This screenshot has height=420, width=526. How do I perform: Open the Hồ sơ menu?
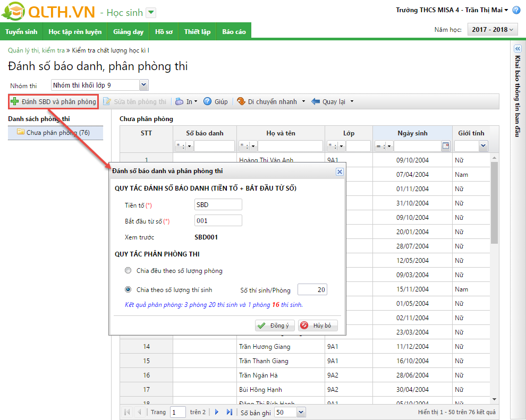tap(164, 31)
